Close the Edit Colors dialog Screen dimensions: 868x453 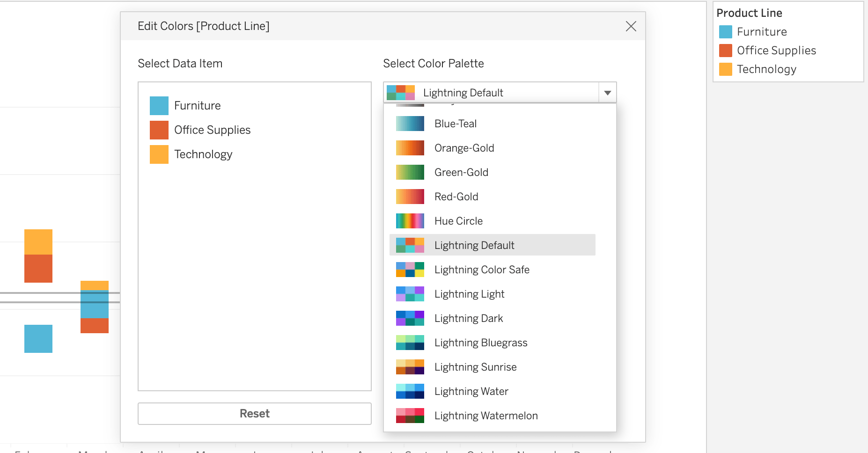(x=631, y=26)
